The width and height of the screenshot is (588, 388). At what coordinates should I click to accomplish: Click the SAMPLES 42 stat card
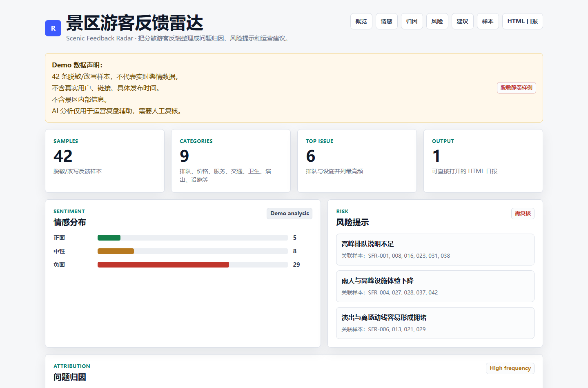point(105,161)
